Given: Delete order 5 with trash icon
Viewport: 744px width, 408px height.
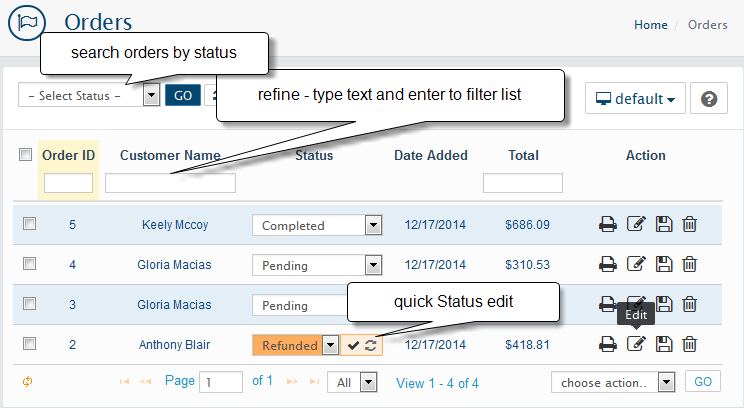Looking at the screenshot, I should [689, 224].
